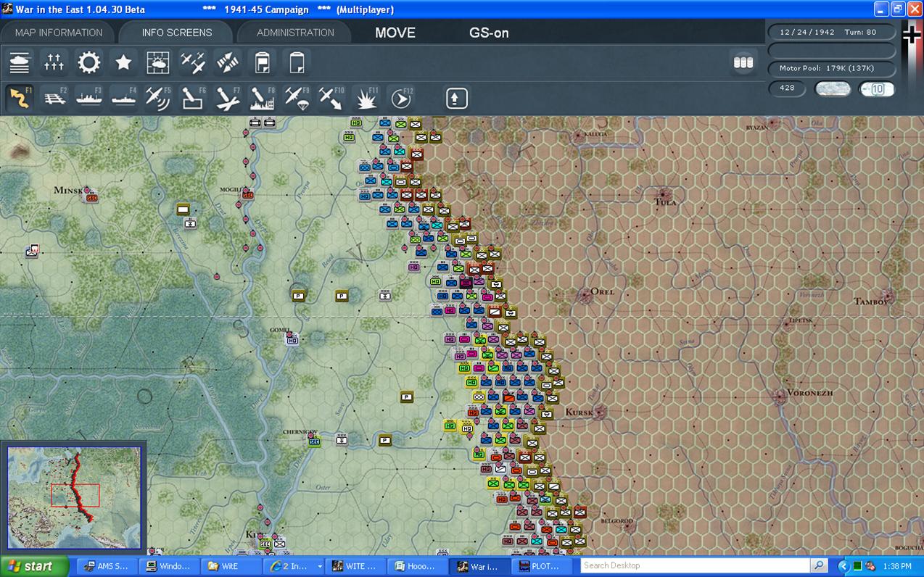Switch to AMS S... taskbar window

pos(107,566)
